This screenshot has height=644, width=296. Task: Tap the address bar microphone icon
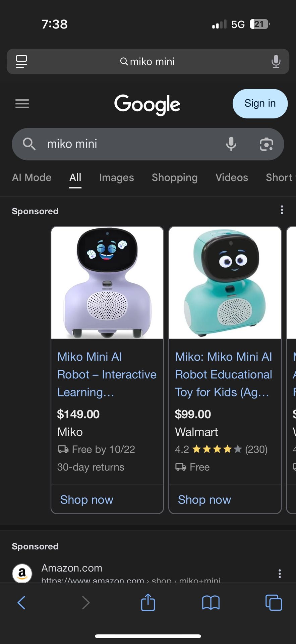(x=276, y=61)
